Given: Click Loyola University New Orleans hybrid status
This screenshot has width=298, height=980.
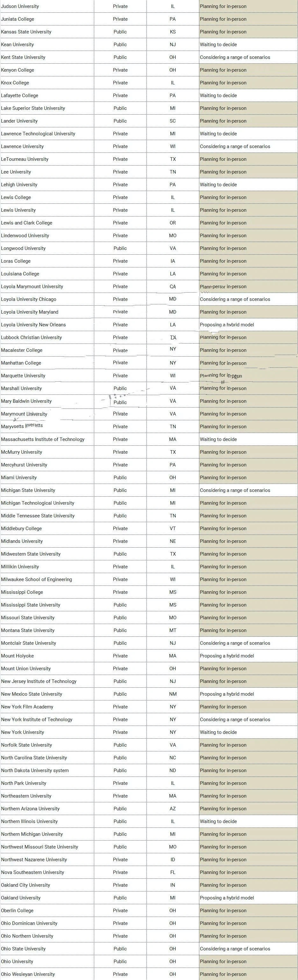Looking at the screenshot, I should pos(226,325).
